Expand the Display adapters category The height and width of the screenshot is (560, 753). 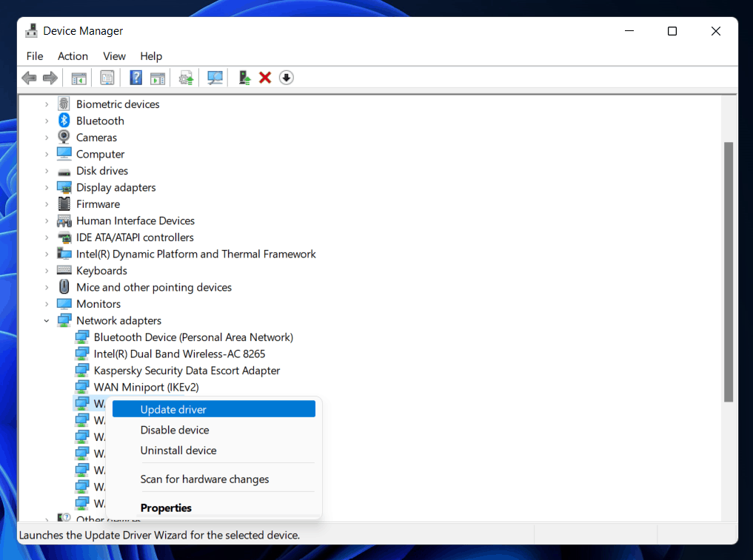point(47,188)
